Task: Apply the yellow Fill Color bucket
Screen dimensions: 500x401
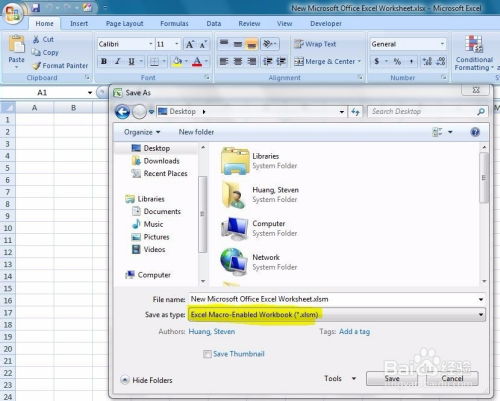Action: [177, 61]
